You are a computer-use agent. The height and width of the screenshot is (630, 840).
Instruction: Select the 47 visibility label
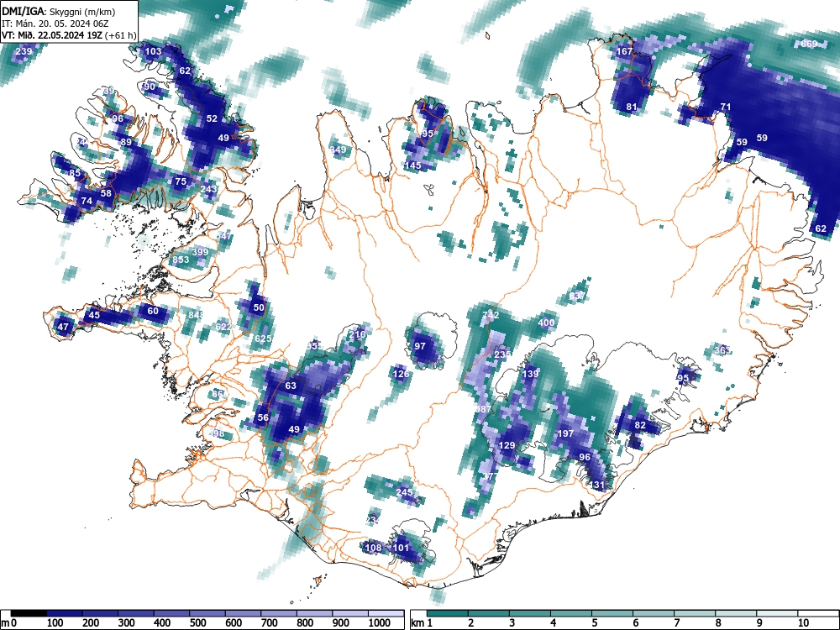pos(63,327)
